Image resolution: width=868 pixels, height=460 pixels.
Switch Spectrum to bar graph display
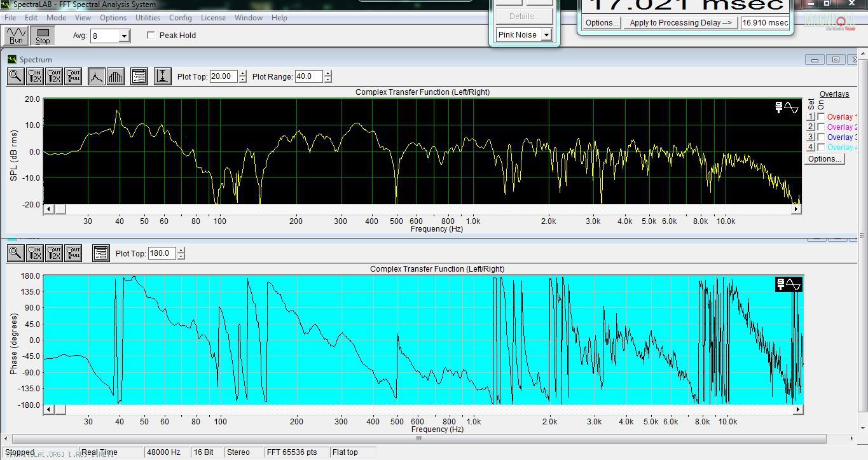115,76
